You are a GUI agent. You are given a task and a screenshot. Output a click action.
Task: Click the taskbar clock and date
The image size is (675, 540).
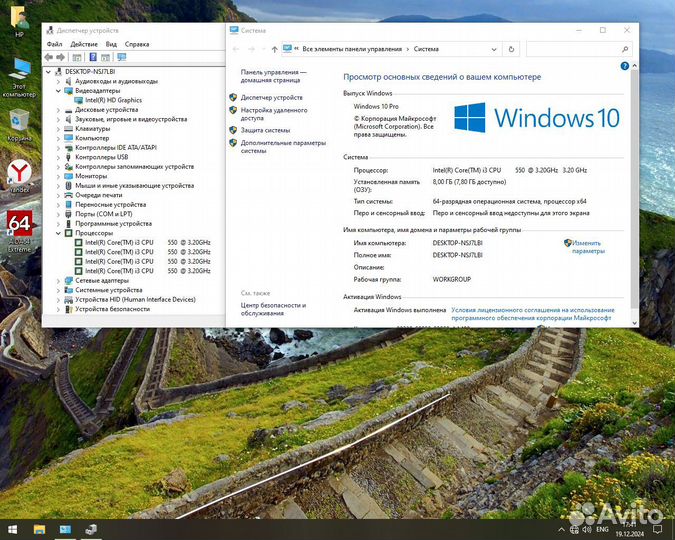629,530
